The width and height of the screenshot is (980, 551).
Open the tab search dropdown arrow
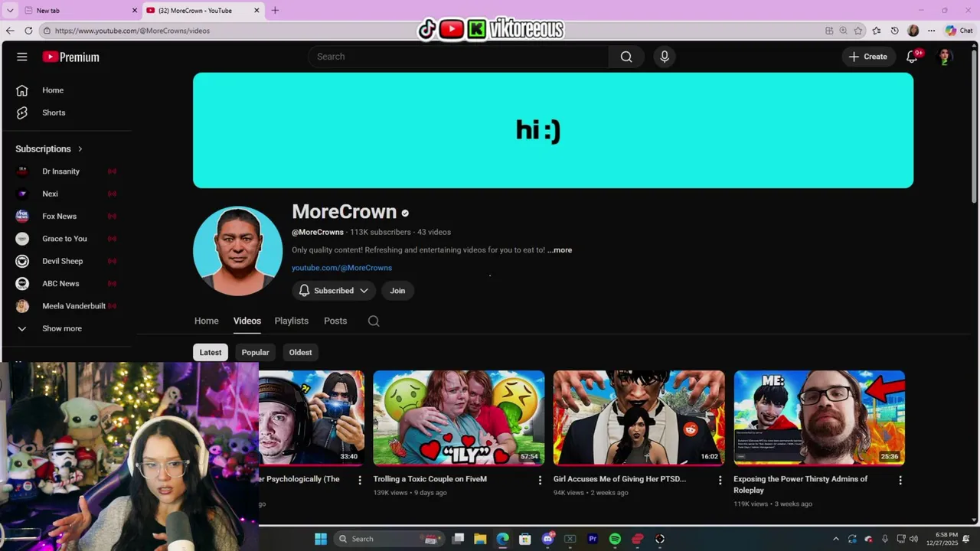click(10, 10)
